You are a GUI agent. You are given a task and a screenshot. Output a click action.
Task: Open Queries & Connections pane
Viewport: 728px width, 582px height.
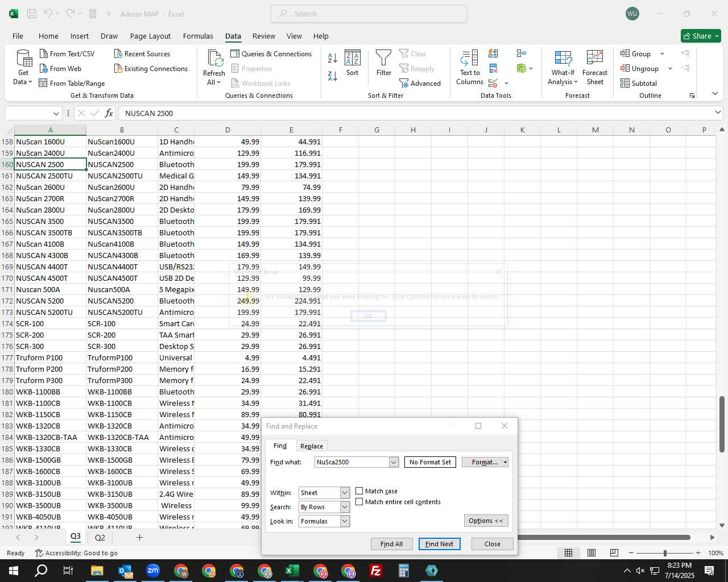(x=271, y=53)
